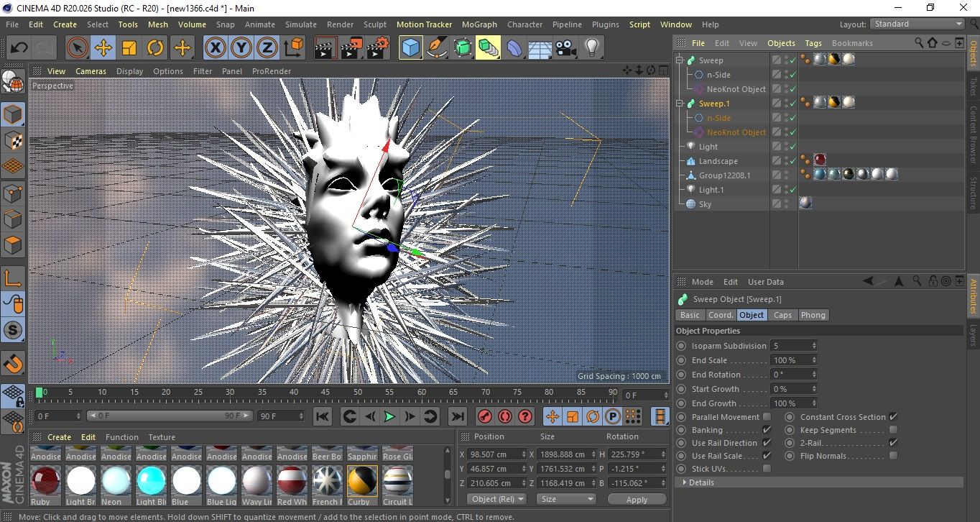Toggle the X axis lock
Screen dimensions: 980x522
tap(215, 48)
